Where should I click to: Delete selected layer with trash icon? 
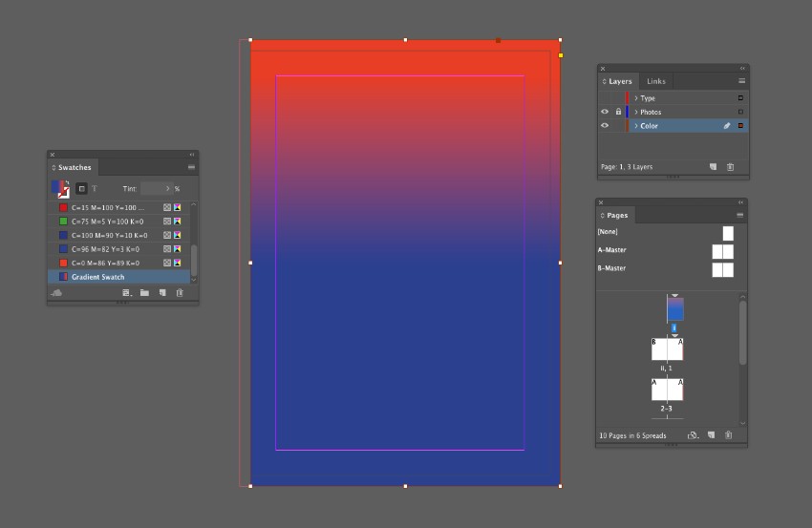[730, 167]
